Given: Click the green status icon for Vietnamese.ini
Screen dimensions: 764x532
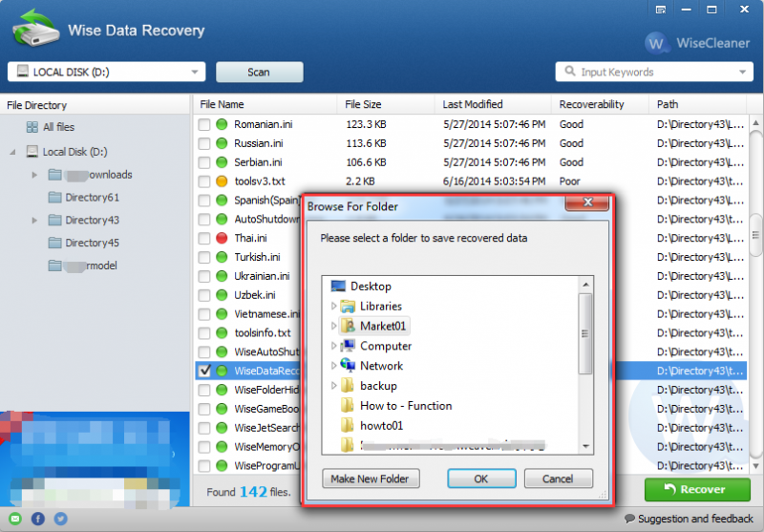Looking at the screenshot, I should [222, 313].
